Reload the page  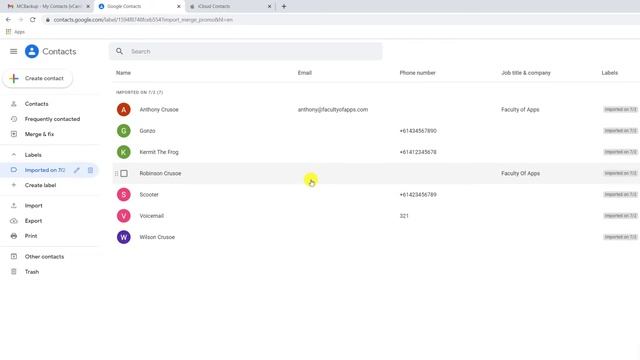pyautogui.click(x=33, y=20)
